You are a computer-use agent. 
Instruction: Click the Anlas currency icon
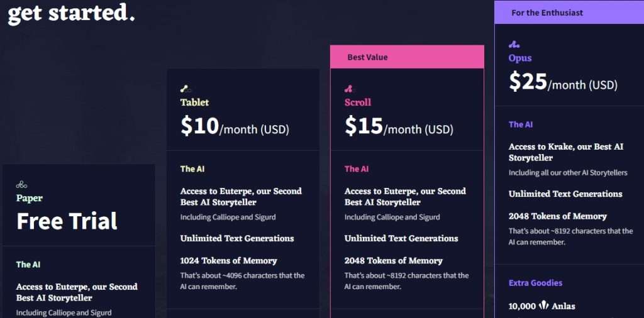(x=543, y=305)
